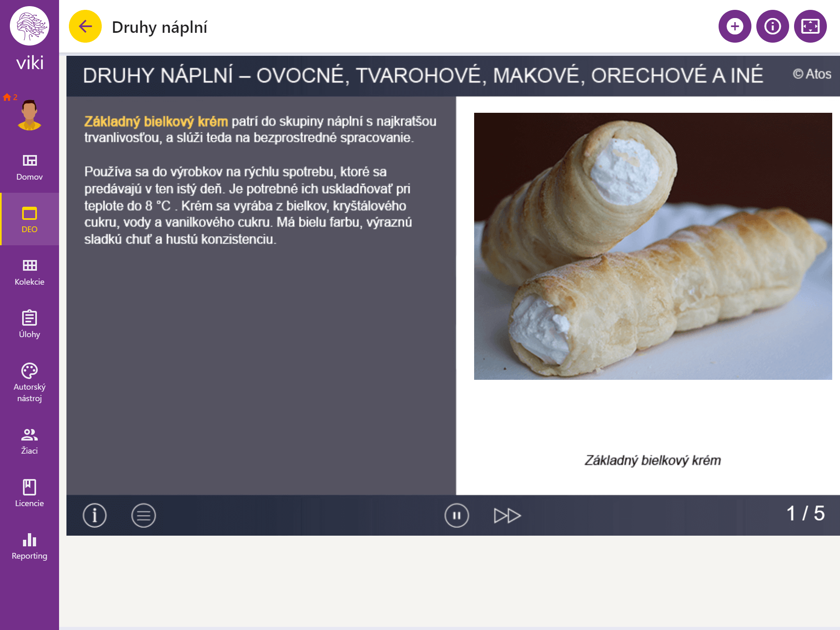Open Licencie in the sidebar
This screenshot has height=630, width=840.
pyautogui.click(x=30, y=493)
